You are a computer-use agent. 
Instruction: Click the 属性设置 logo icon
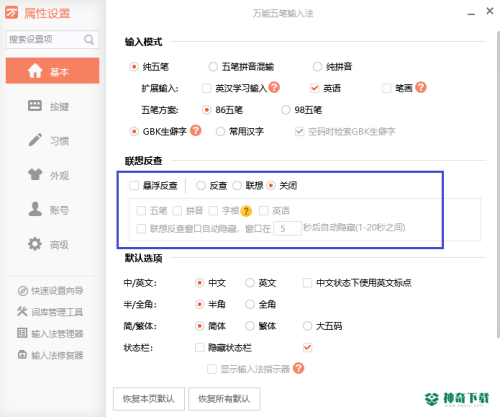[11, 13]
